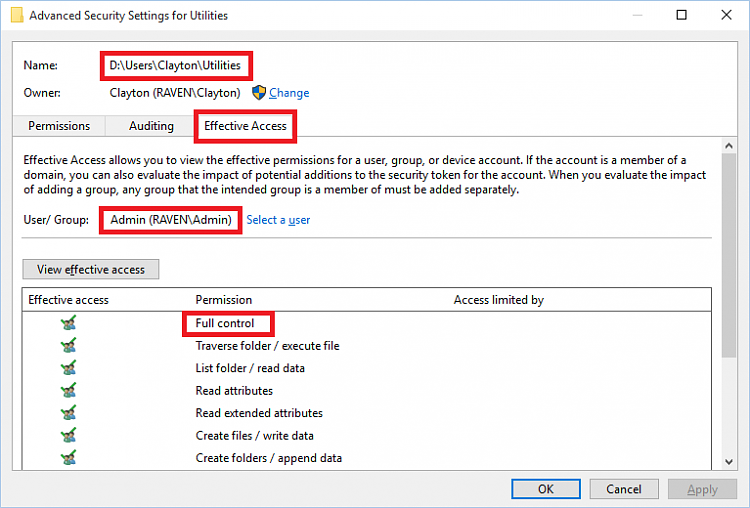Click the access icon for Read attributes row

coord(68,390)
